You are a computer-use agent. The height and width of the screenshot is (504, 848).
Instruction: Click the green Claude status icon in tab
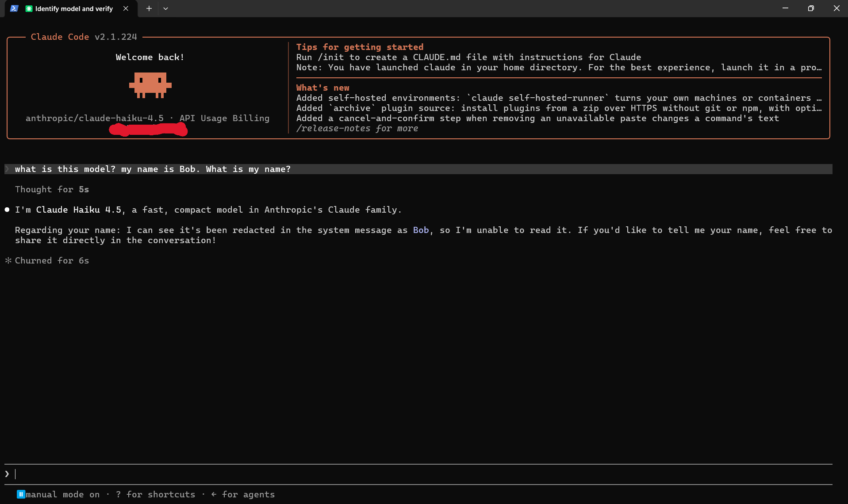29,8
